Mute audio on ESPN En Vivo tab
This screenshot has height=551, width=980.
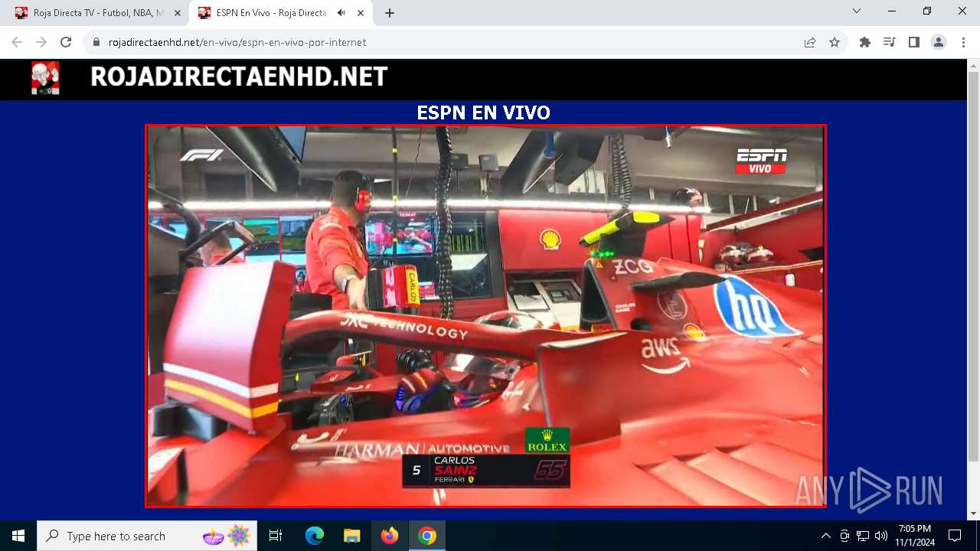(341, 13)
